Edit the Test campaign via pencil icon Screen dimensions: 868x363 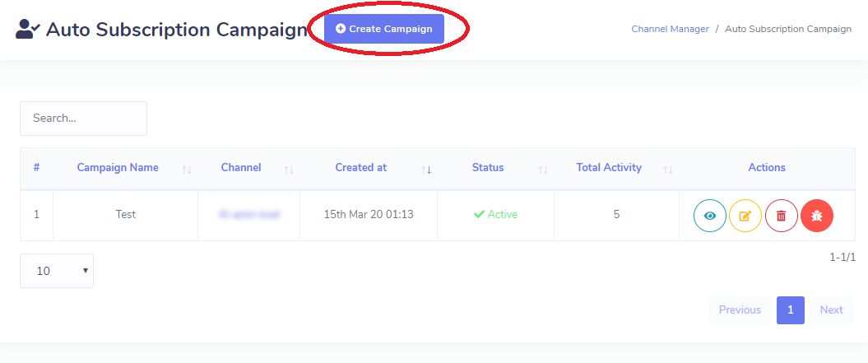point(745,216)
